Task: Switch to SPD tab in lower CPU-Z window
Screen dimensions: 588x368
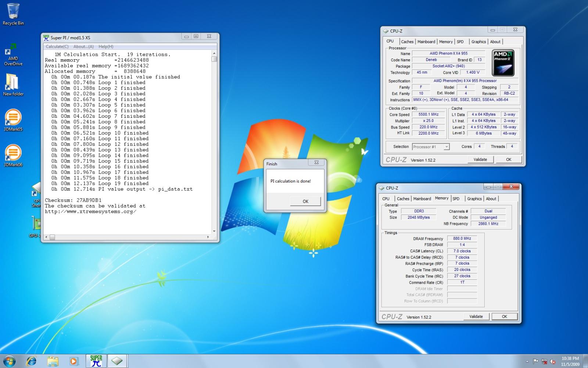Action: coord(456,199)
